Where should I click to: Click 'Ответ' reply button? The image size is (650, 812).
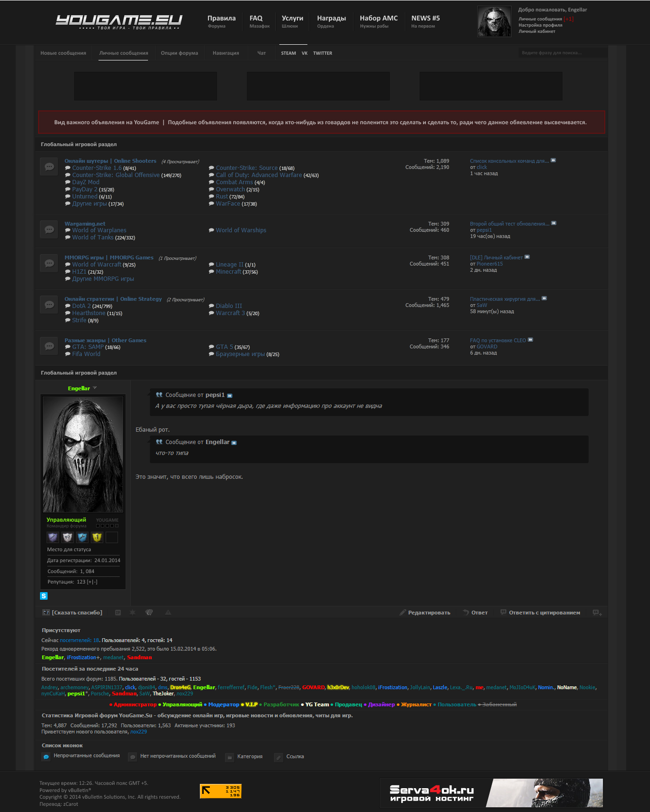point(475,613)
